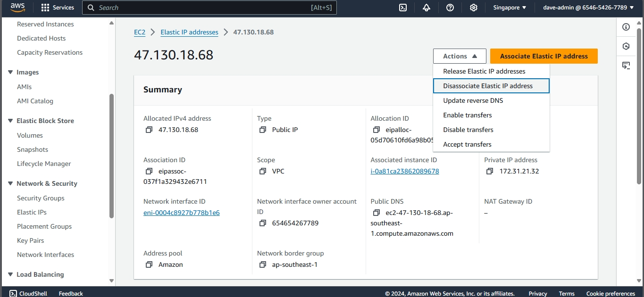This screenshot has width=644, height=297.
Task: Open the info panel icon on right sidebar
Action: (626, 27)
